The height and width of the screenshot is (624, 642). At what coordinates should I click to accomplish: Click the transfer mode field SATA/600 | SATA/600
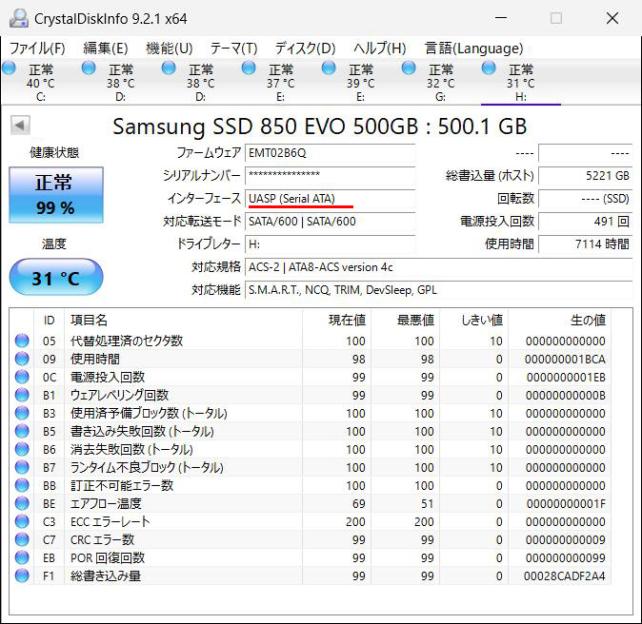click(330, 222)
